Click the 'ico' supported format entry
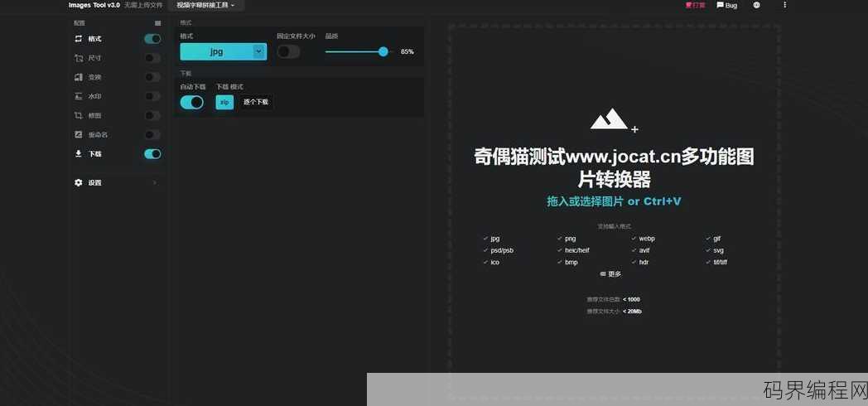868x406 pixels. (494, 262)
